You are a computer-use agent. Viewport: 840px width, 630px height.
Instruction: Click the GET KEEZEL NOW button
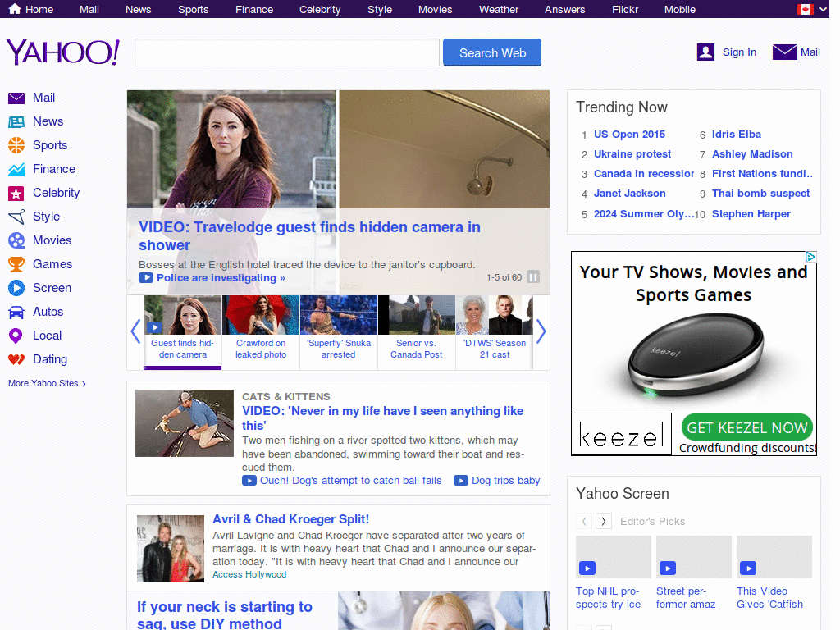tap(746, 427)
